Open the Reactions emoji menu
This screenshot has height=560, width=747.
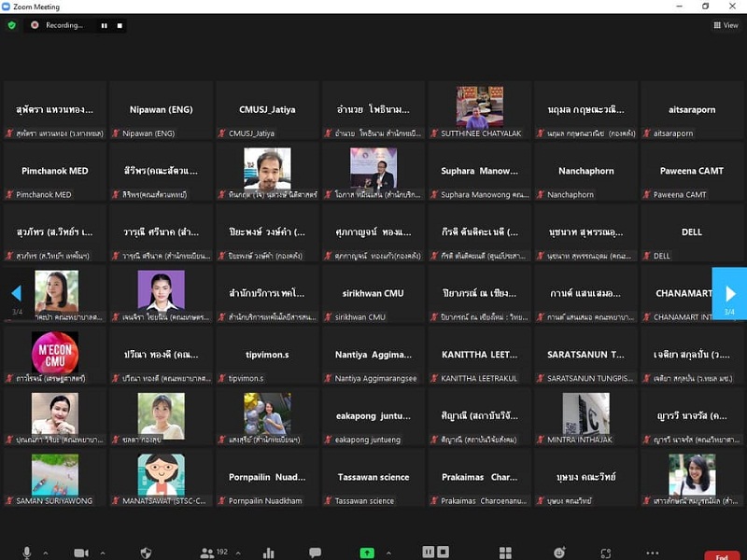coord(559,553)
